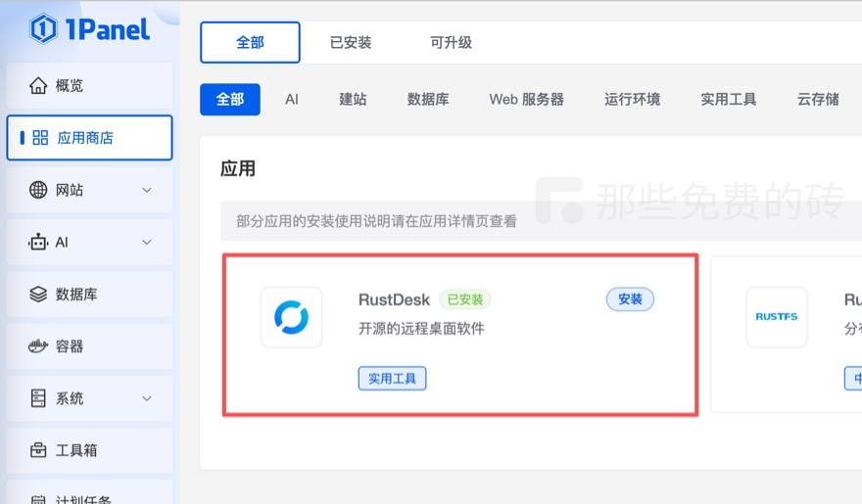The width and height of the screenshot is (862, 504).
Task: Open the 工具箱 toolbox icon
Action: [x=38, y=450]
